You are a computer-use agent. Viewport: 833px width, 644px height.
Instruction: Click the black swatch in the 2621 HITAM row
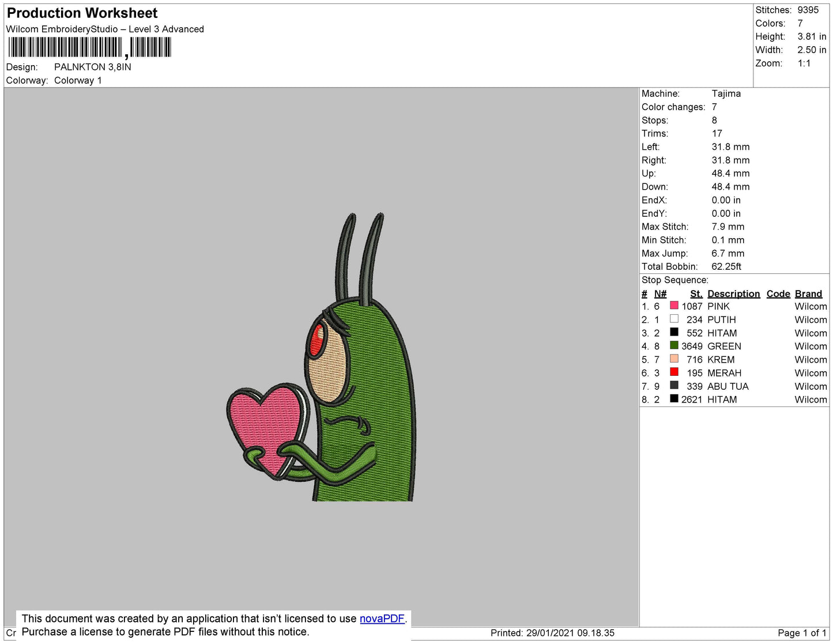pos(674,398)
